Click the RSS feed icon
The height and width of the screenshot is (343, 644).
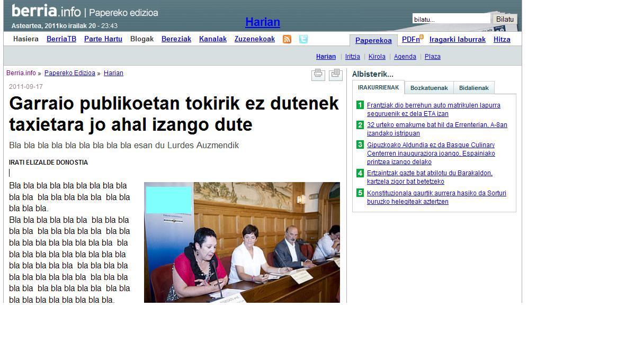click(x=287, y=39)
